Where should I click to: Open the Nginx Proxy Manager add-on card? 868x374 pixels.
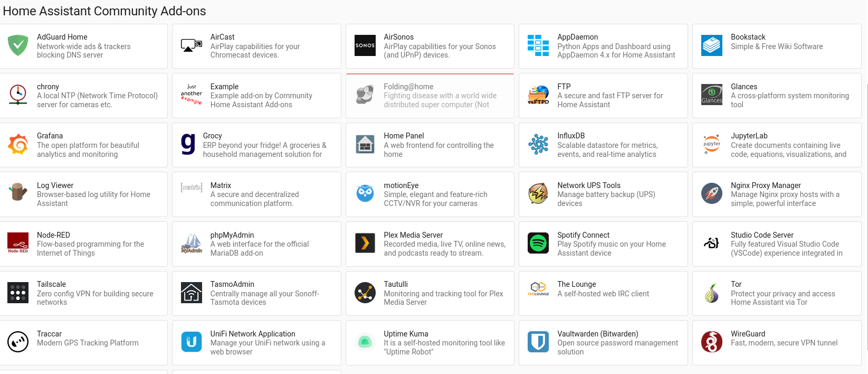pyautogui.click(x=776, y=194)
